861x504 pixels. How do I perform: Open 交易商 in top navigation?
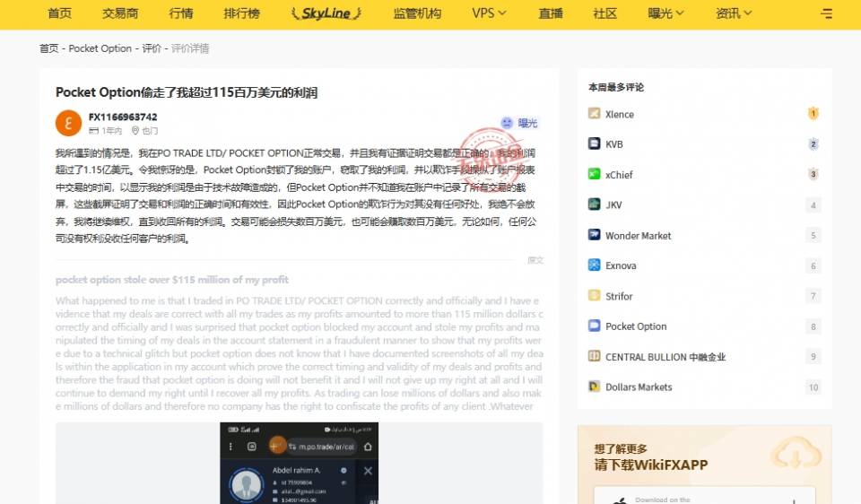pos(120,13)
